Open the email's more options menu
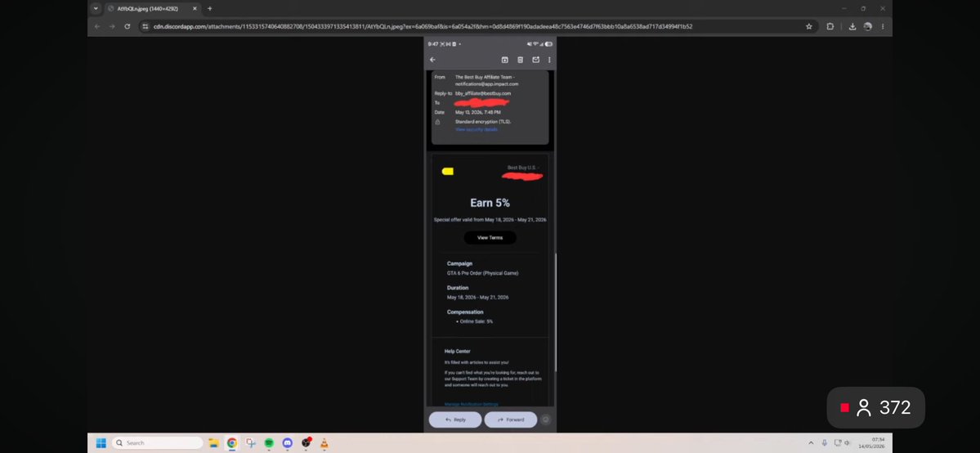 [549, 60]
